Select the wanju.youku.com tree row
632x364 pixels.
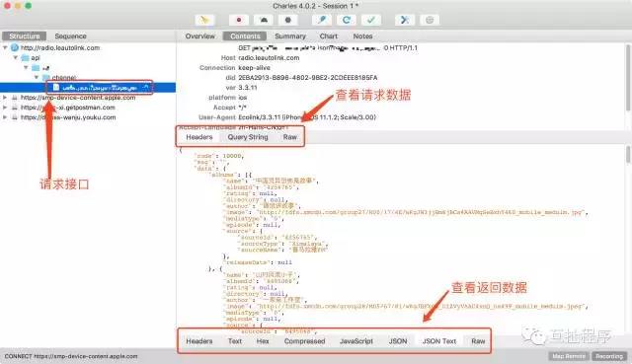pyautogui.click(x=68, y=117)
